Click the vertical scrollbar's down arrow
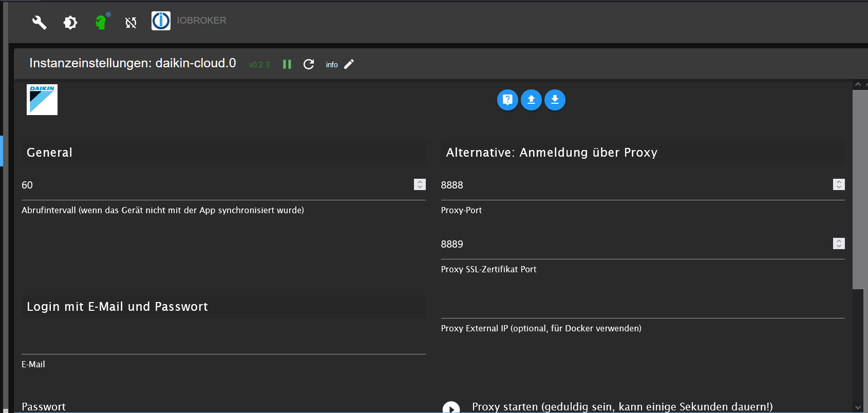The image size is (868, 413). (858, 407)
